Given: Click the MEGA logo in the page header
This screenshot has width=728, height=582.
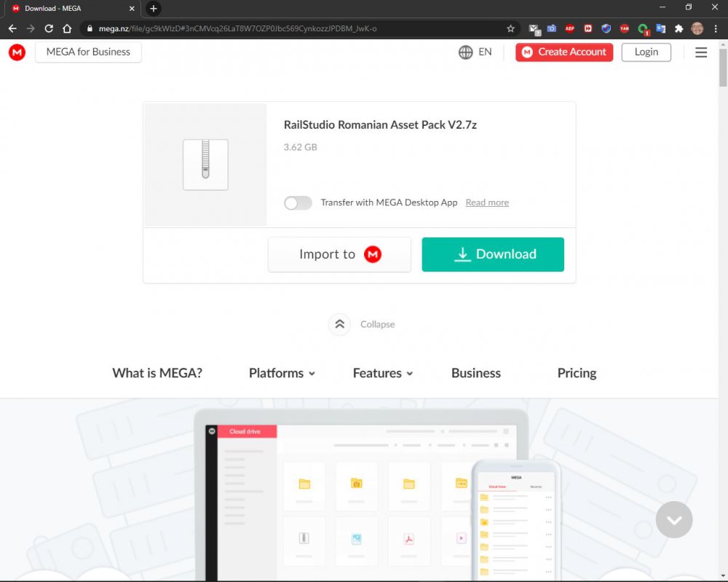Looking at the screenshot, I should pyautogui.click(x=17, y=52).
